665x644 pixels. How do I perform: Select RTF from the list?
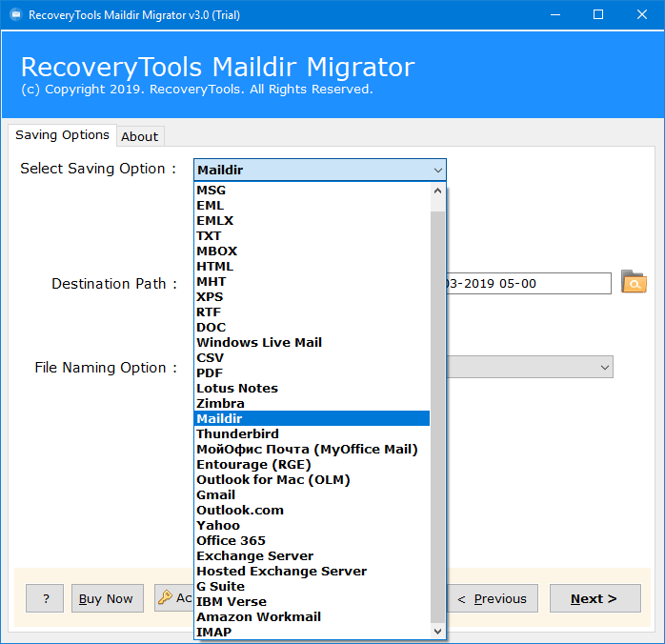pyautogui.click(x=312, y=312)
